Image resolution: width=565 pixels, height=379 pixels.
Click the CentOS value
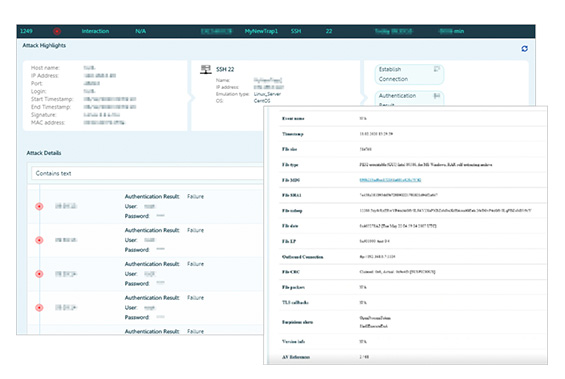click(262, 101)
